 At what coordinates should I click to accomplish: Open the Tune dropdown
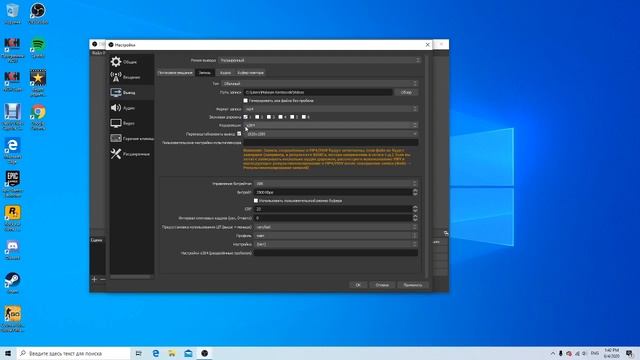pos(336,244)
